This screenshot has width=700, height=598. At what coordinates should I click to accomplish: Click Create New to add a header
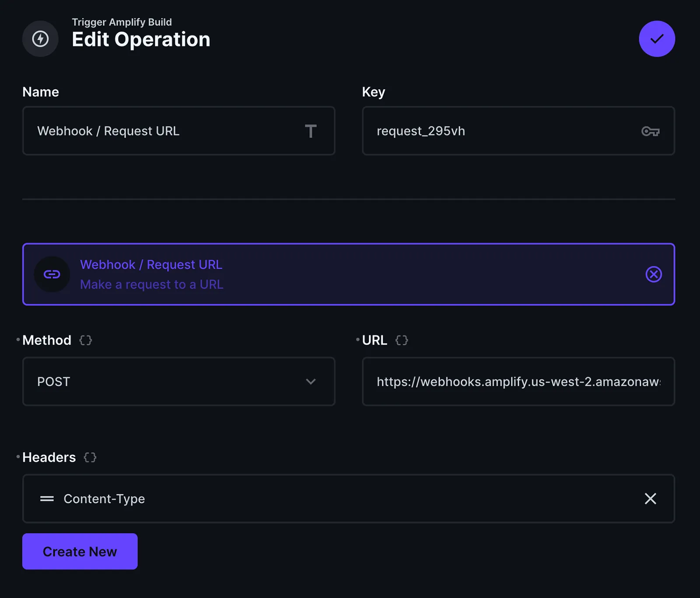coord(80,551)
